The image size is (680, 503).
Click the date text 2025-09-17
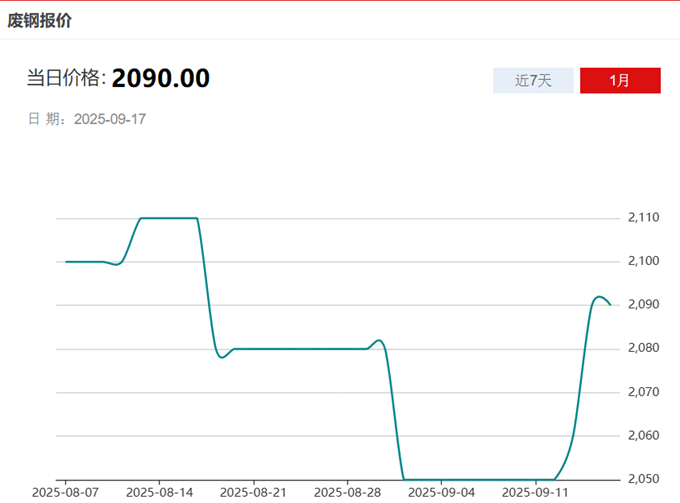tap(110, 119)
